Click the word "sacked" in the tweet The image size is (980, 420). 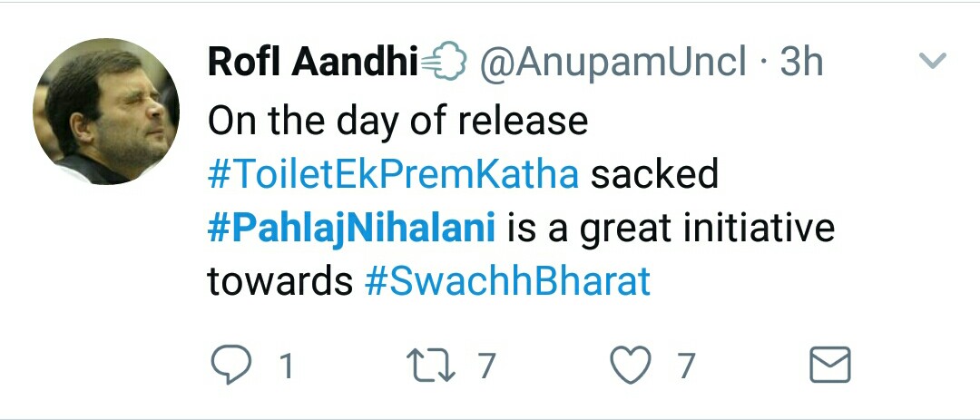click(x=654, y=174)
